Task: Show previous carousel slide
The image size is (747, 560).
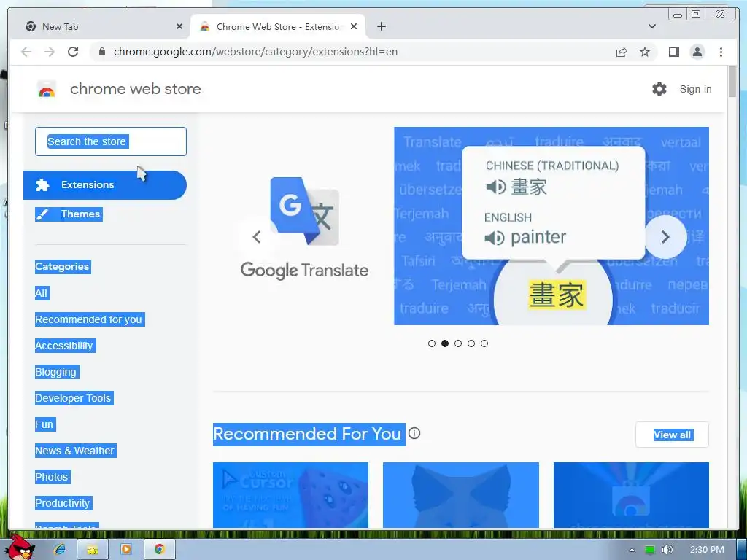Action: tap(257, 237)
